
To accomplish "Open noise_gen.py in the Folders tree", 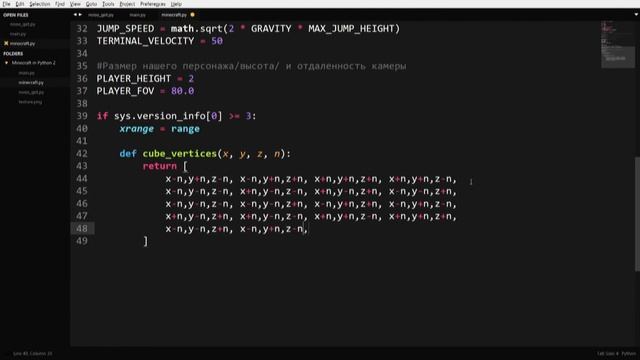I will [x=31, y=92].
